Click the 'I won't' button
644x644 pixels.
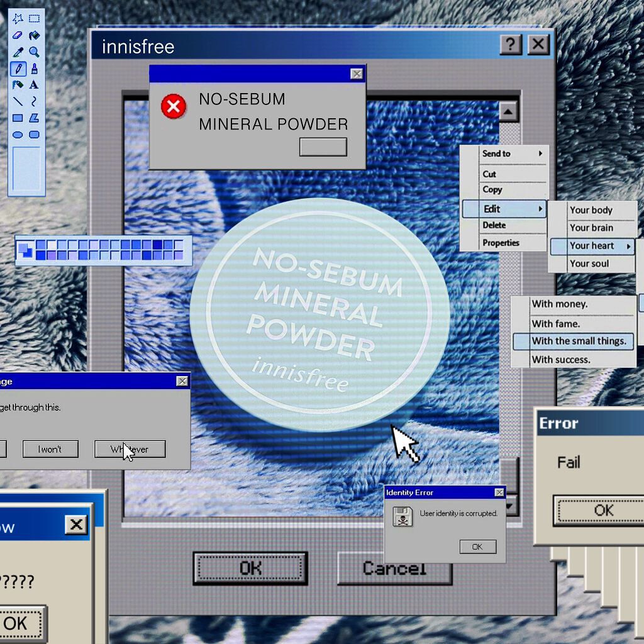50,449
